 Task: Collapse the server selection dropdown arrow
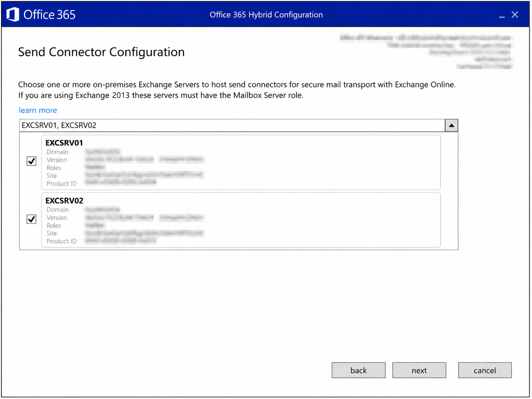(452, 125)
